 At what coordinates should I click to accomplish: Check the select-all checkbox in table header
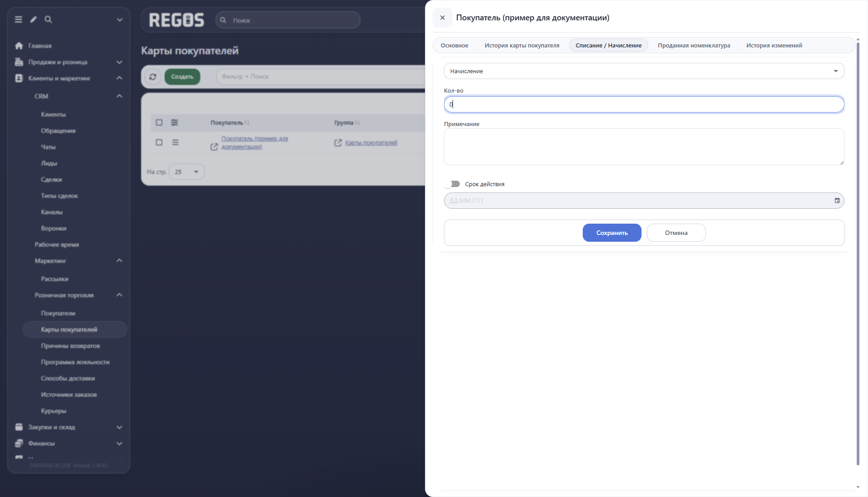[159, 122]
